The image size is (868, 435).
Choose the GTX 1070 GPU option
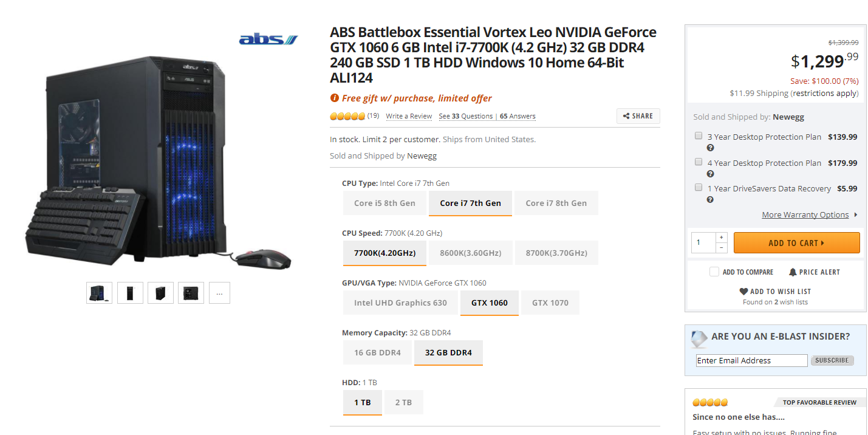point(550,303)
